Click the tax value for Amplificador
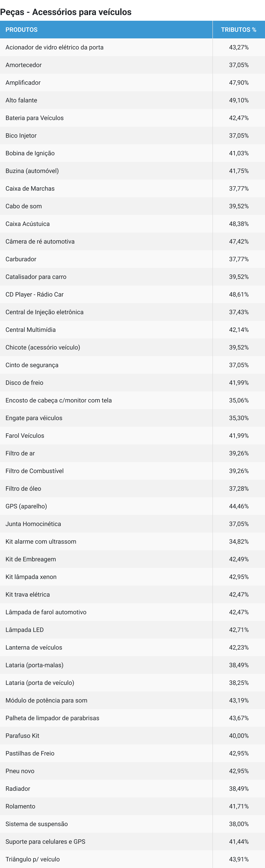 point(239,83)
